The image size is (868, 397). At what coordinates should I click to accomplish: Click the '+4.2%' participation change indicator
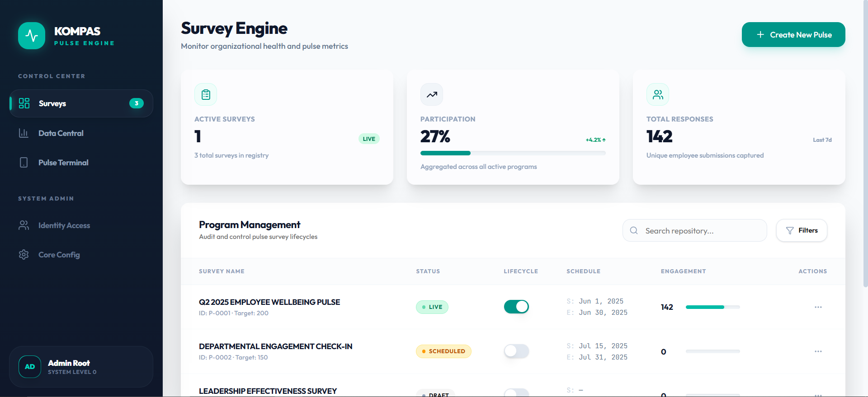point(596,140)
